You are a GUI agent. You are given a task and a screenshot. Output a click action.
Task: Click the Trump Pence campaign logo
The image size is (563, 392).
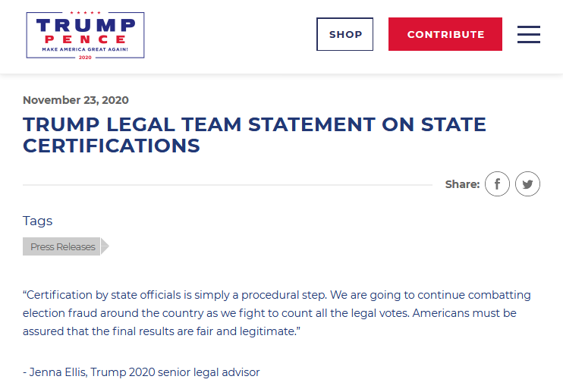click(86, 35)
